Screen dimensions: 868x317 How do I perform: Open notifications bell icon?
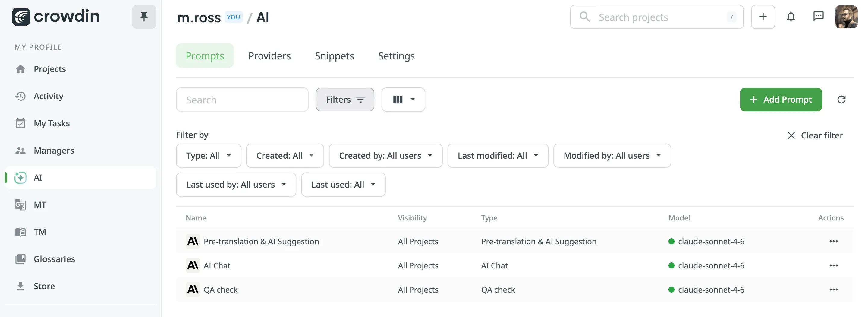tap(791, 17)
